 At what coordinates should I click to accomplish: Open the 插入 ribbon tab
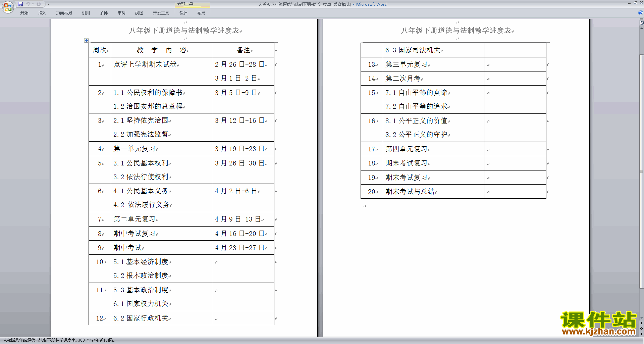pyautogui.click(x=42, y=13)
